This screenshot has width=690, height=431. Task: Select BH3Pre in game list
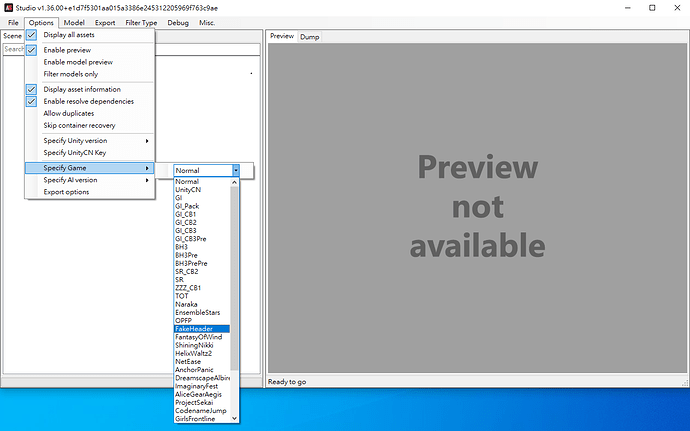click(x=202, y=255)
